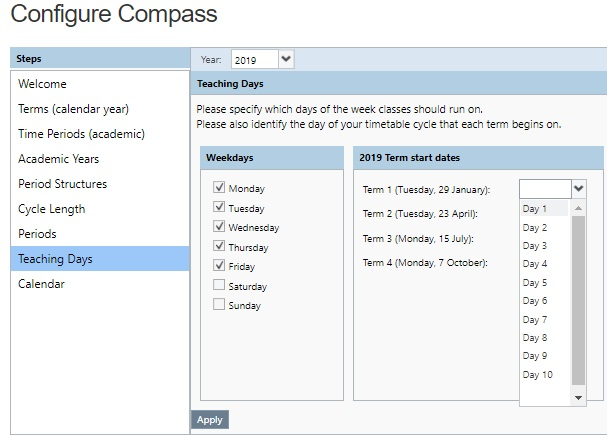Disable the Friday checkbox
This screenshot has width=607, height=435.
pyautogui.click(x=219, y=266)
